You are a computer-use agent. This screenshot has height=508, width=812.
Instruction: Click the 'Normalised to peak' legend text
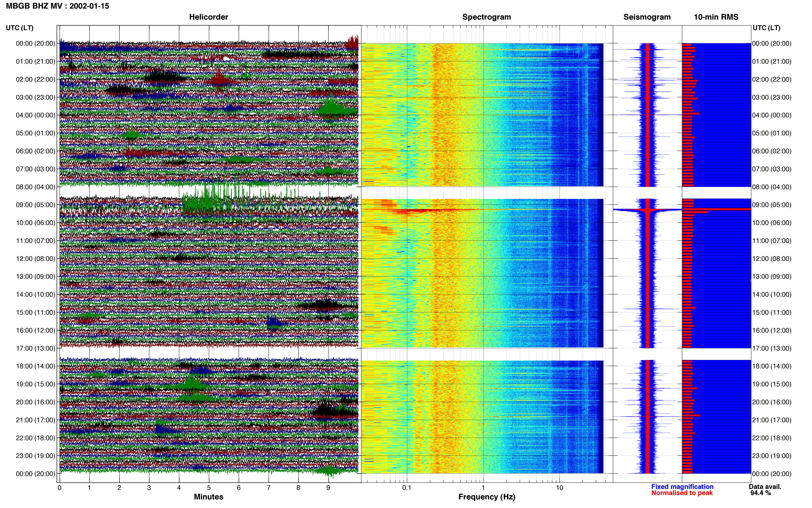tap(682, 493)
